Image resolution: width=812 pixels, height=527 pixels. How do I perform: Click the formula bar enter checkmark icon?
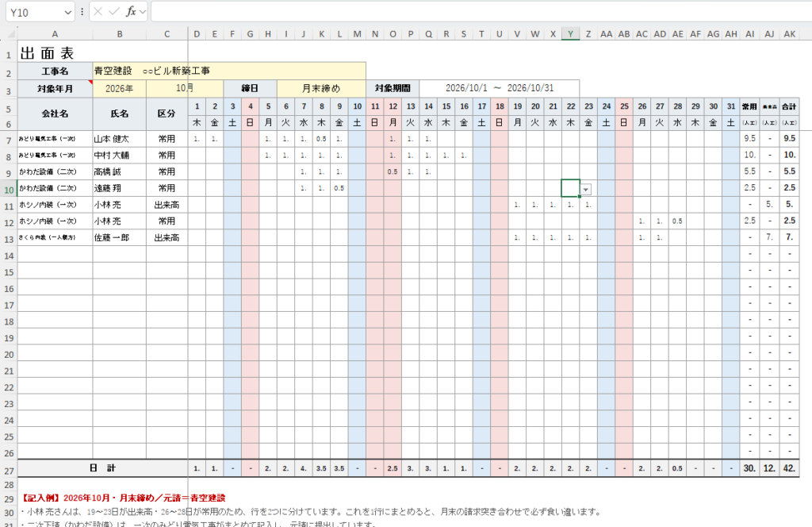(114, 11)
